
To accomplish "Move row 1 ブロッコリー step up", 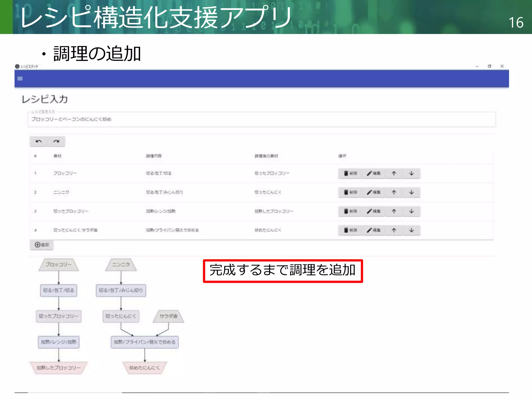I will (394, 173).
